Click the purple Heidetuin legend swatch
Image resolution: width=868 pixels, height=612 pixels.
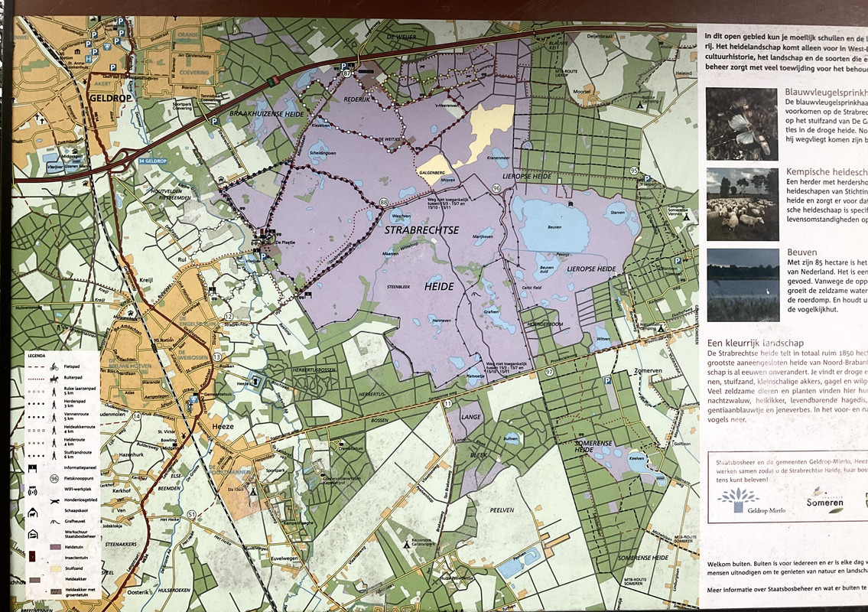[55, 547]
